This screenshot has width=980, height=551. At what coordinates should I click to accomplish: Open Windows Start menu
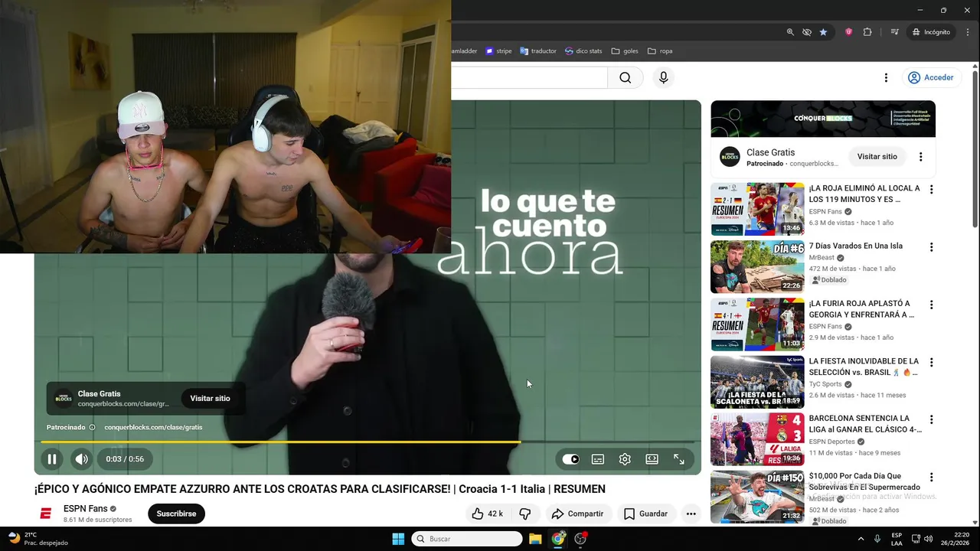(398, 539)
